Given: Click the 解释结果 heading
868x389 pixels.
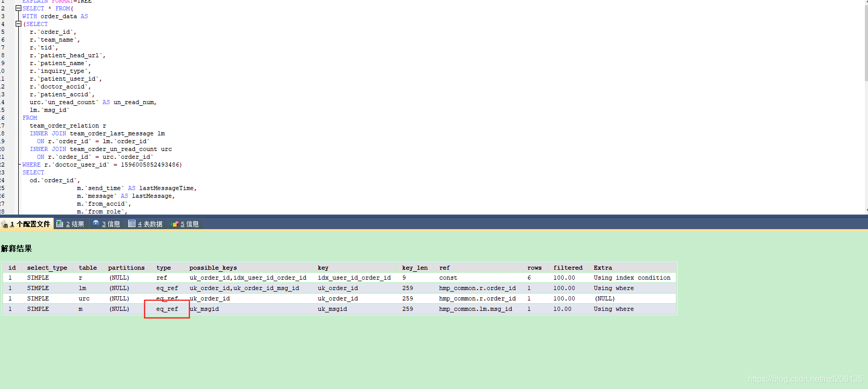Looking at the screenshot, I should (16, 248).
